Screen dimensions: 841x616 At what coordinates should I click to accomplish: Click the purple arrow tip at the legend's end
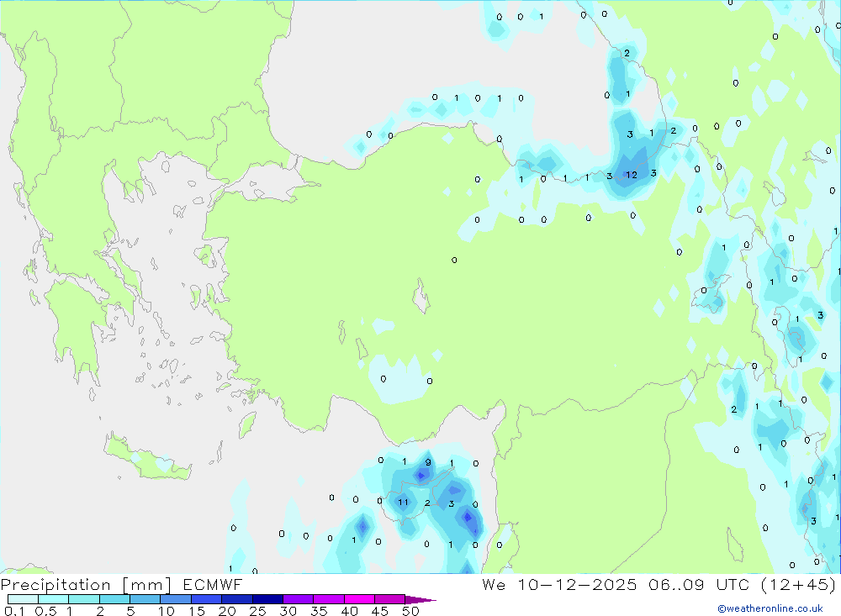(x=420, y=600)
